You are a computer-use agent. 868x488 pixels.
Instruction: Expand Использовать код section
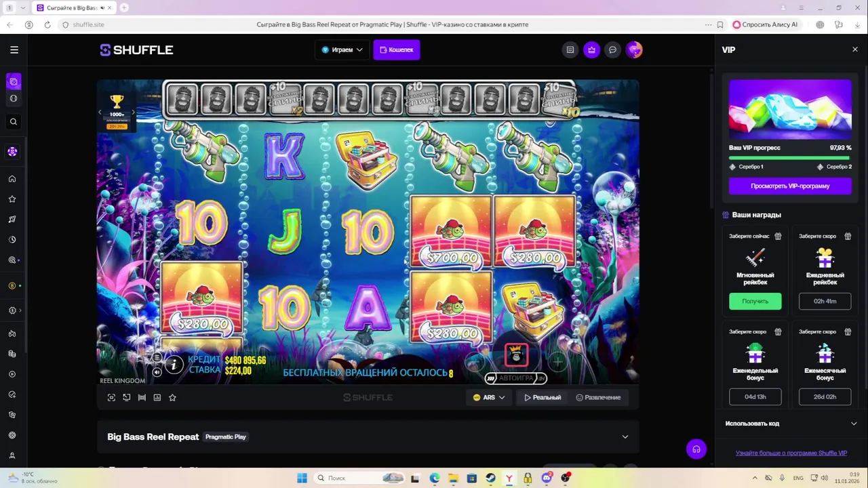tap(791, 424)
